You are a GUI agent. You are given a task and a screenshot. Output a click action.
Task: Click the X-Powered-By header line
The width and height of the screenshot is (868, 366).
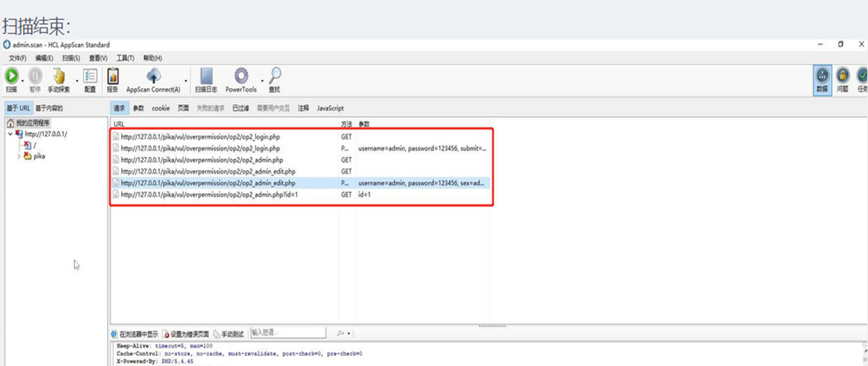pos(155,362)
